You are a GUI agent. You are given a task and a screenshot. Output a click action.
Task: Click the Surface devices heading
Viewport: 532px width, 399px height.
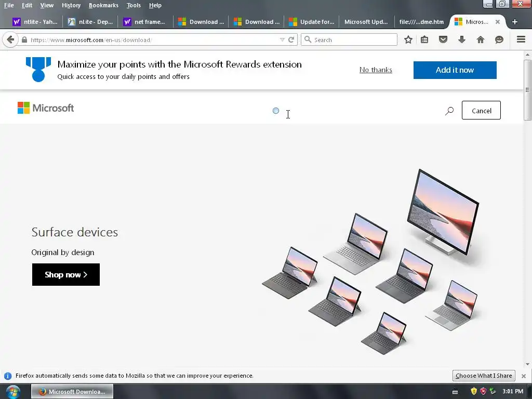75,232
